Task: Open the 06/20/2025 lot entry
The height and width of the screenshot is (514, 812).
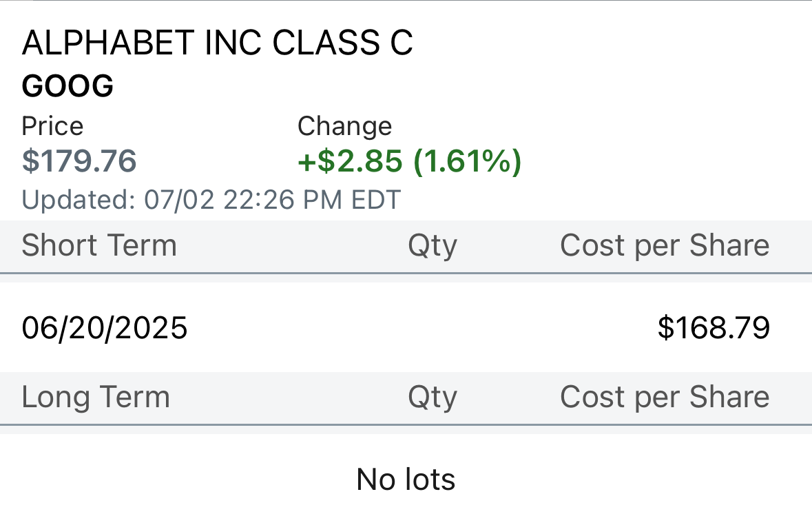Action: point(105,328)
